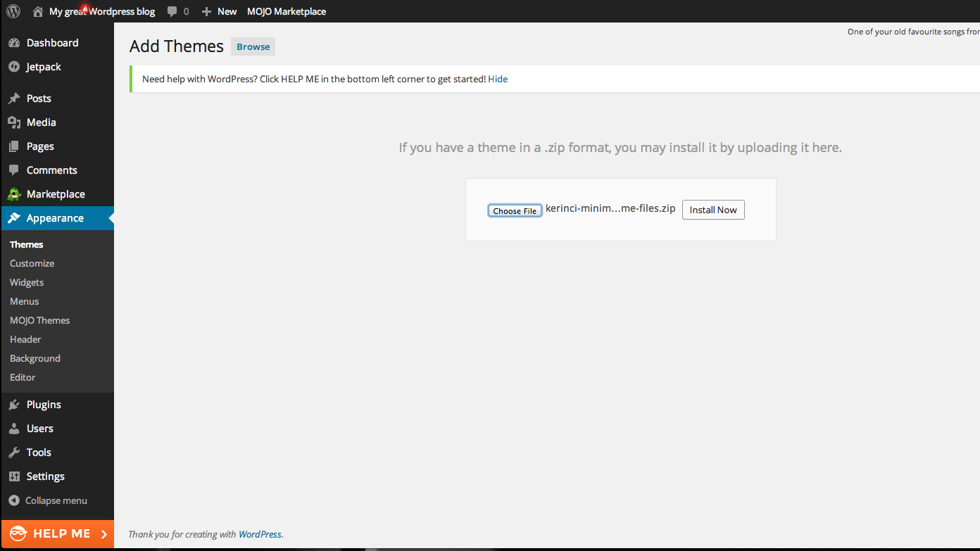This screenshot has height=551, width=980.
Task: Click the Posts pushpin icon
Action: pos(14,99)
